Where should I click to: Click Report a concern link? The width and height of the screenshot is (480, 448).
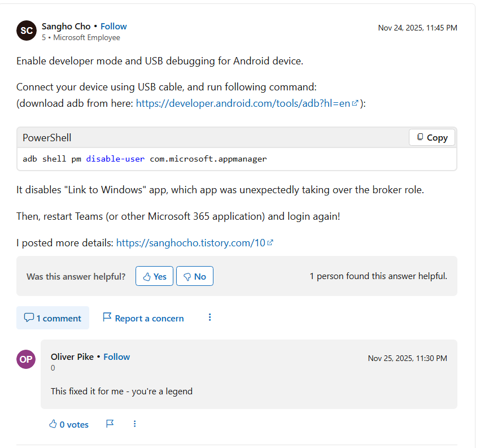click(x=143, y=318)
